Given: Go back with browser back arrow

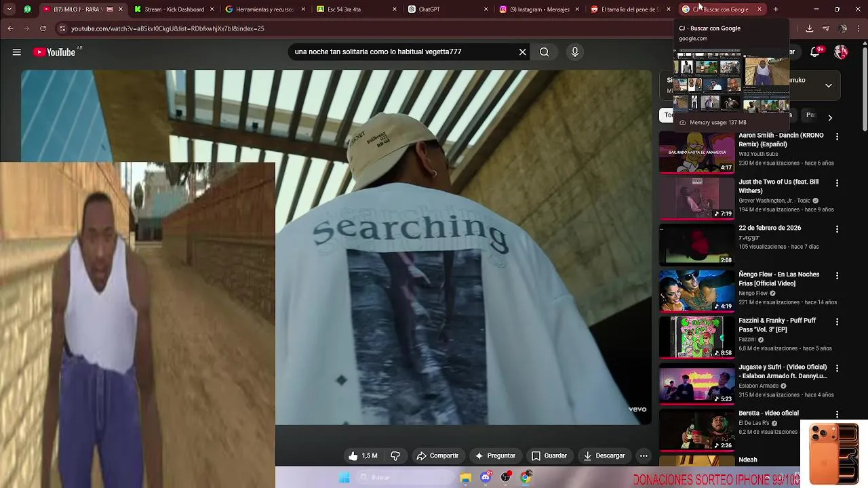Looking at the screenshot, I should 10,28.
